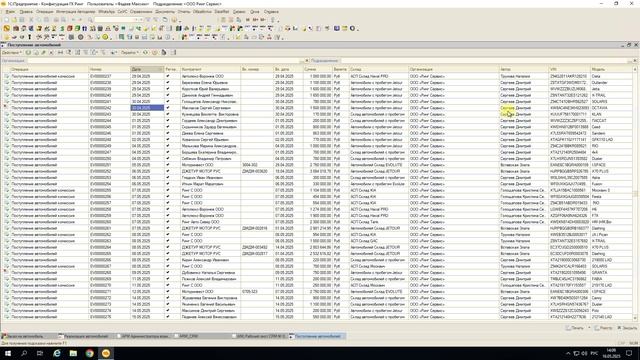Sort list by the Дата column header
The image size is (640, 360).
[147, 69]
